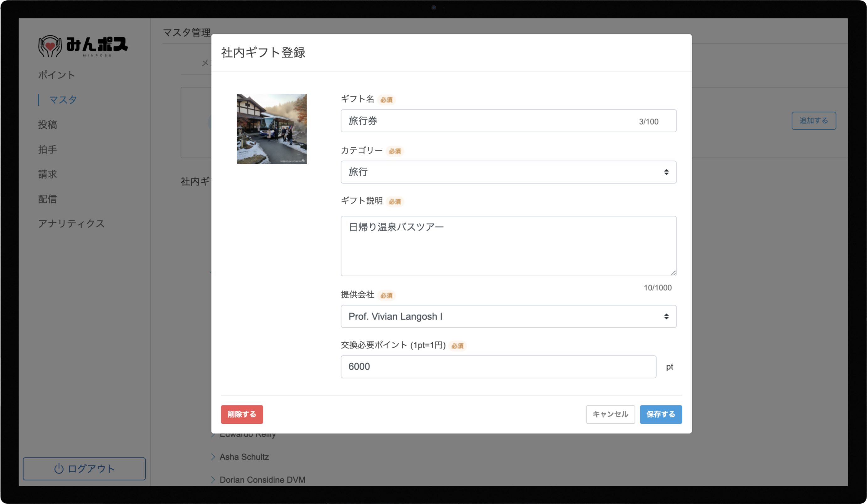Open ポイント in the sidebar menu
Image resolution: width=867 pixels, height=504 pixels.
pyautogui.click(x=56, y=75)
